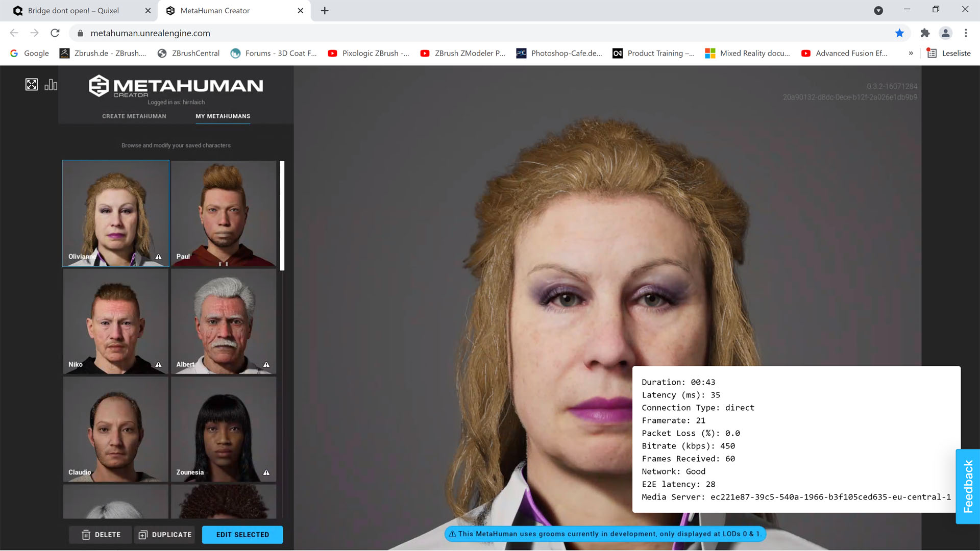The image size is (980, 551).
Task: Select Paul character thumbnail
Action: [x=224, y=213]
